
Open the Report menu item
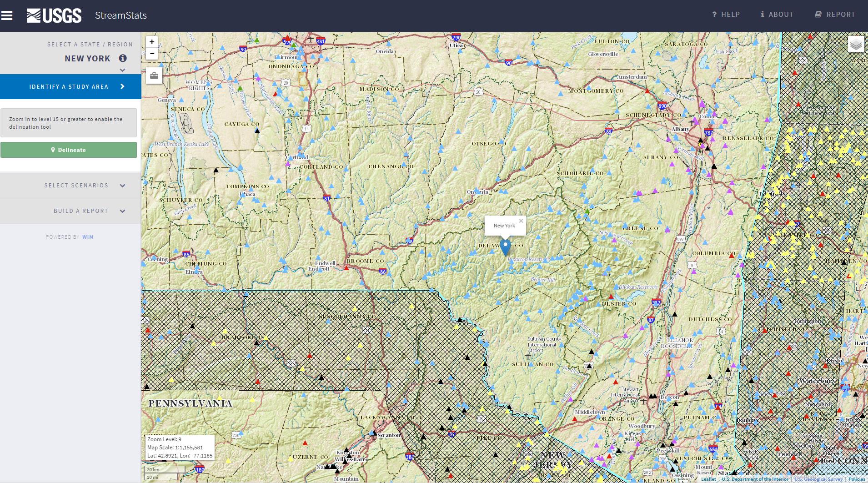click(835, 15)
